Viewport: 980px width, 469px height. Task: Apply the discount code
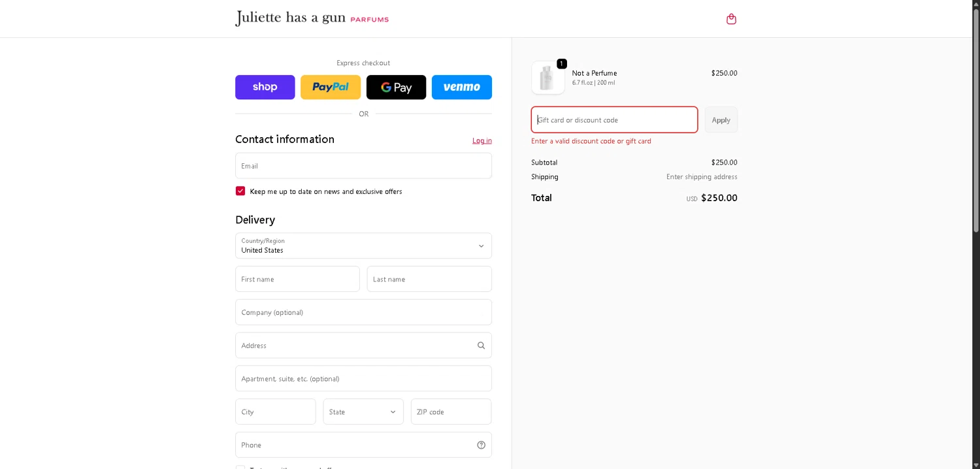click(721, 120)
